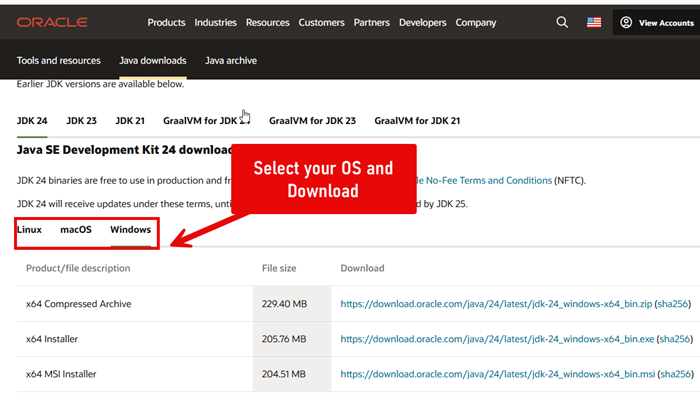Open sha256 link for exe installer
700x406 pixels.
[x=675, y=339]
